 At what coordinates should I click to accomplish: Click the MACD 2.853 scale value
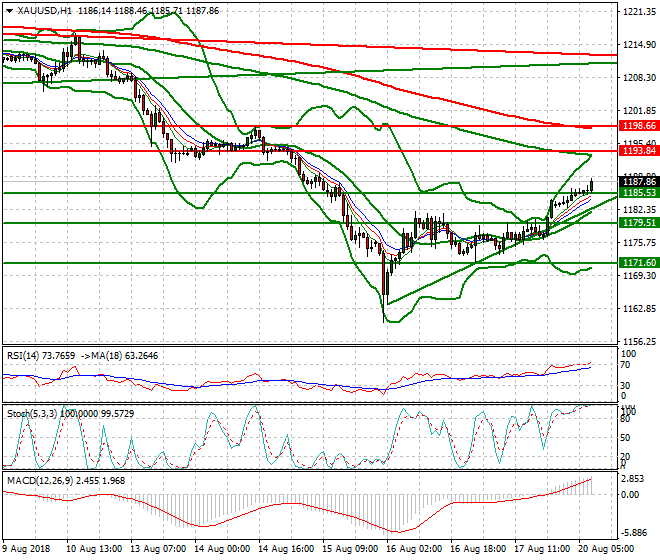click(633, 479)
